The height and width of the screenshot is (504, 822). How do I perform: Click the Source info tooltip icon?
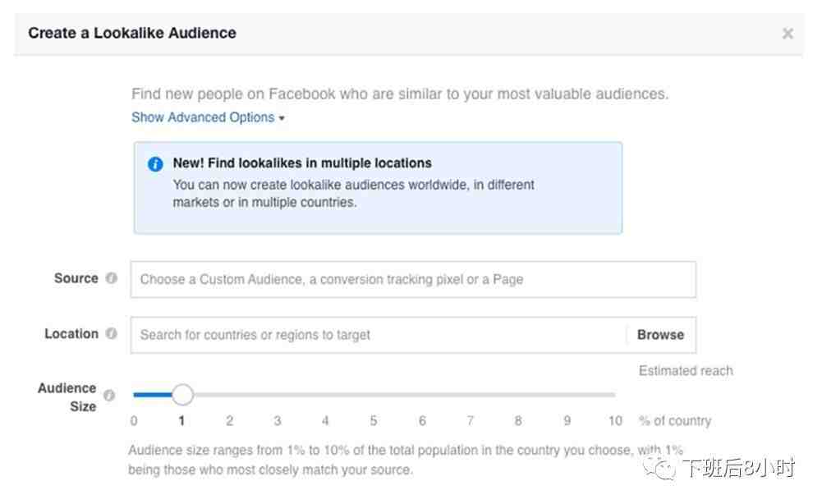(111, 278)
